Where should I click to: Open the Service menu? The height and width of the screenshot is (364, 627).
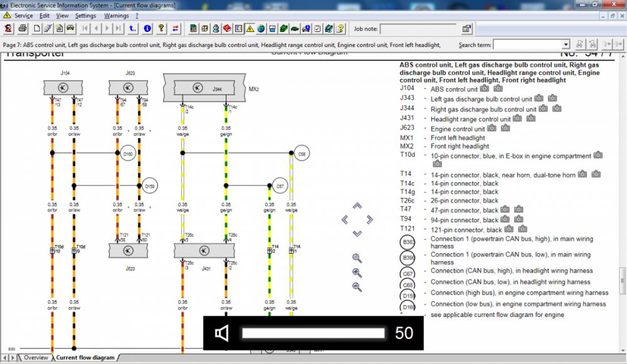tap(23, 16)
